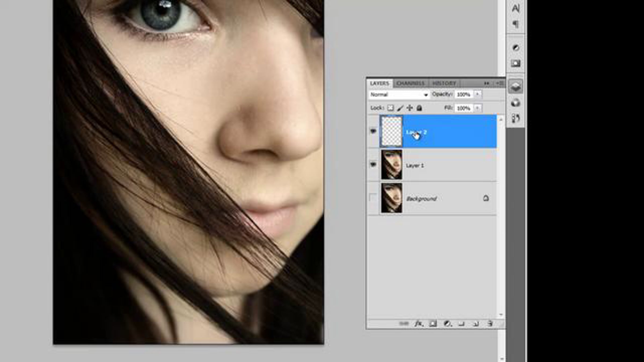644x362 pixels.
Task: Click the Add layer style fx icon
Action: click(x=418, y=324)
